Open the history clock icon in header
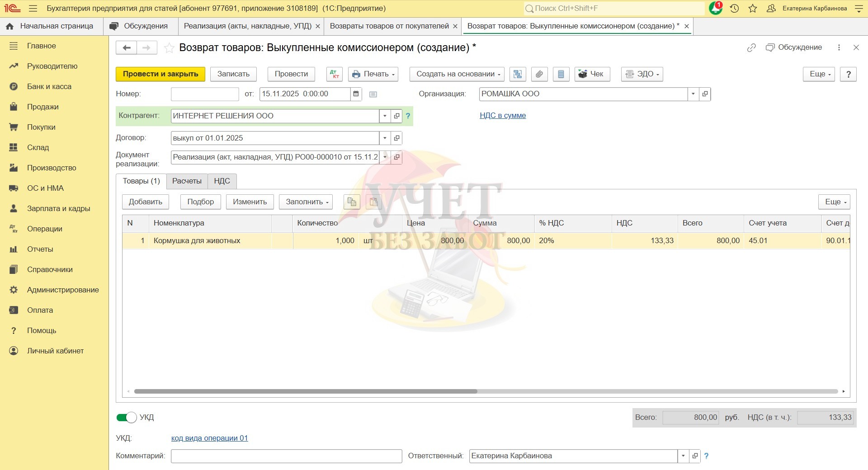The image size is (868, 470). click(x=734, y=8)
